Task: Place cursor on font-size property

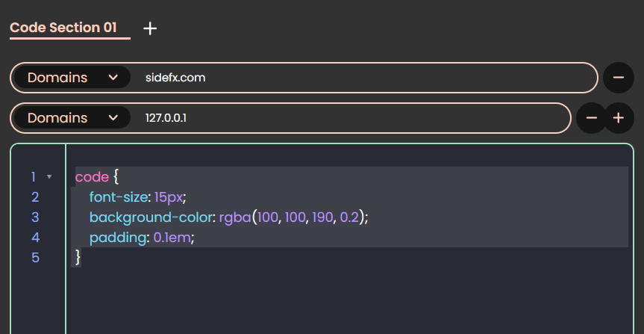Action: 119,197
